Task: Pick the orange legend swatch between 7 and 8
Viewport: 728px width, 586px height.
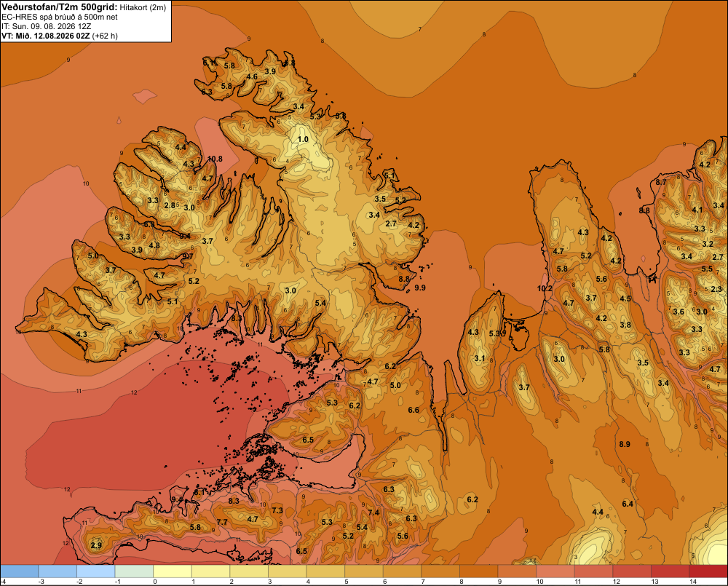Action: click(x=440, y=571)
